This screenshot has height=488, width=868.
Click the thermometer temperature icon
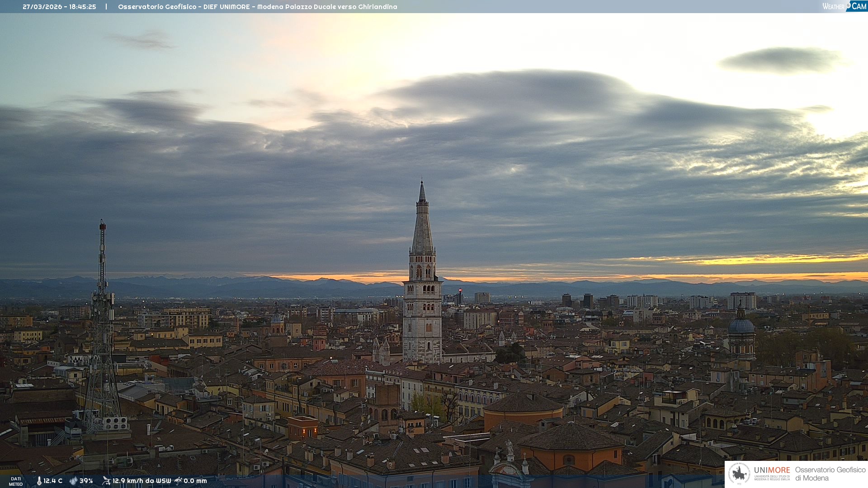39,481
